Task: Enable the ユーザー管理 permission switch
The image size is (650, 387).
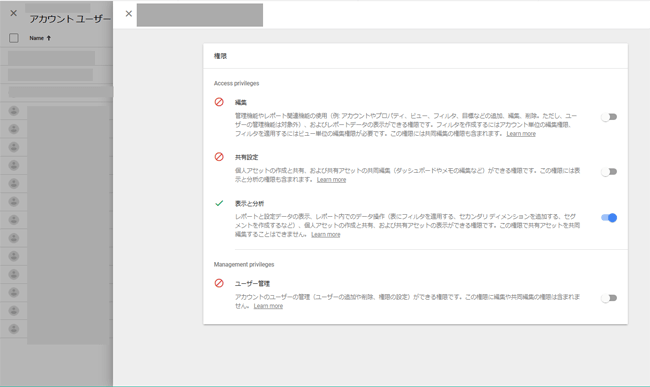Action: (x=609, y=298)
